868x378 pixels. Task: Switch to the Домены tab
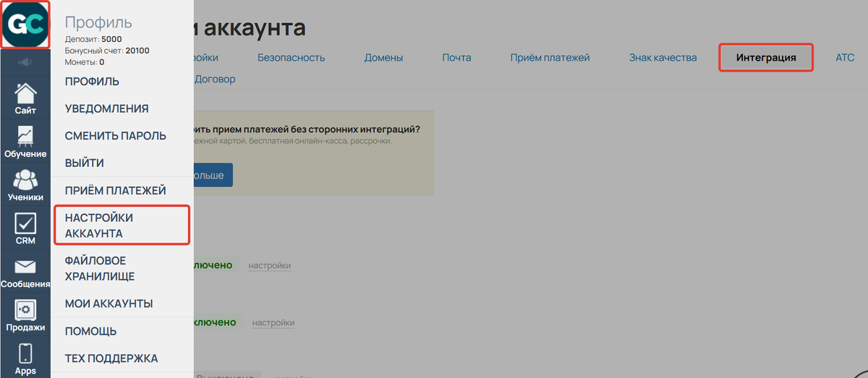point(383,58)
